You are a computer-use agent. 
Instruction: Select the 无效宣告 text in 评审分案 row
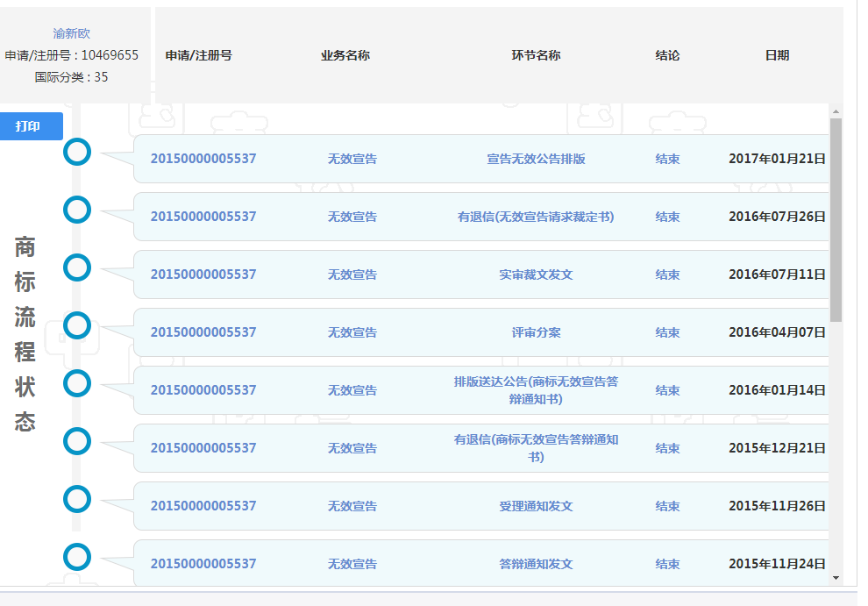(x=352, y=332)
